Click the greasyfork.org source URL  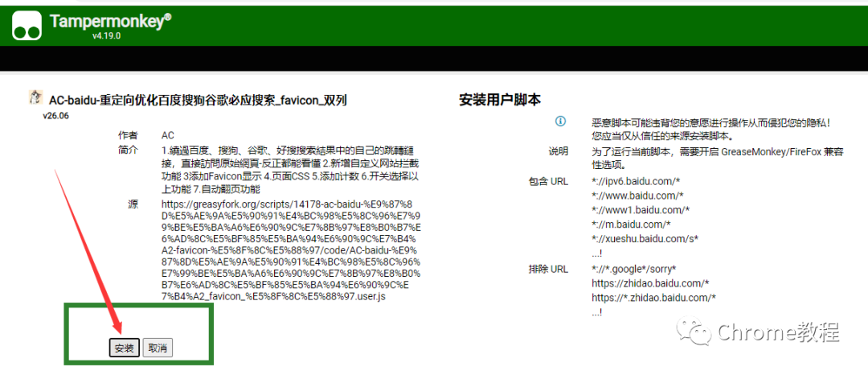coord(291,250)
